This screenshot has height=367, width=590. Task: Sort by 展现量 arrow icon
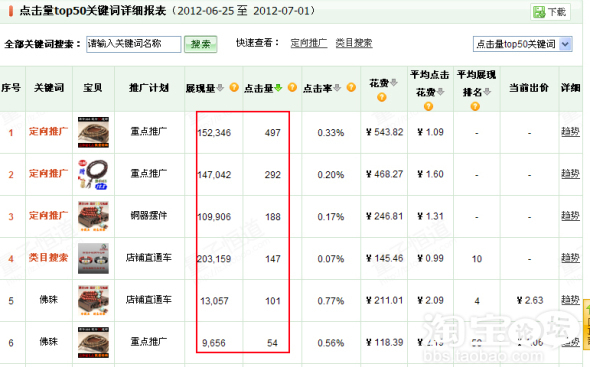coord(220,88)
